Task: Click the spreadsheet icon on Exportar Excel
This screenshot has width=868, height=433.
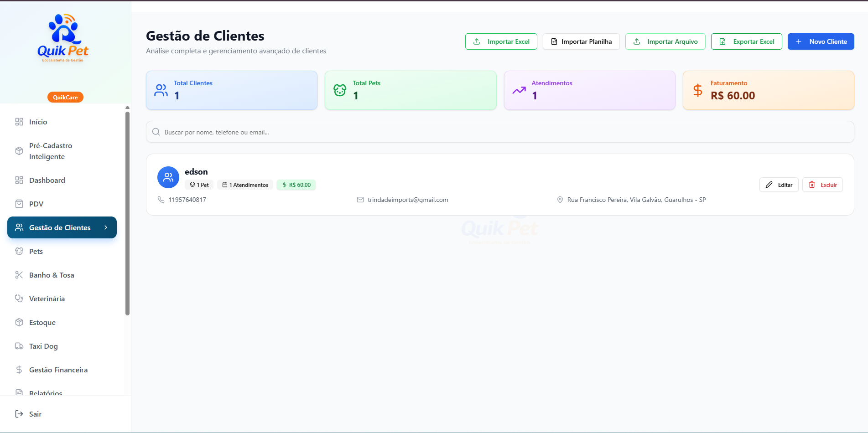Action: point(722,41)
